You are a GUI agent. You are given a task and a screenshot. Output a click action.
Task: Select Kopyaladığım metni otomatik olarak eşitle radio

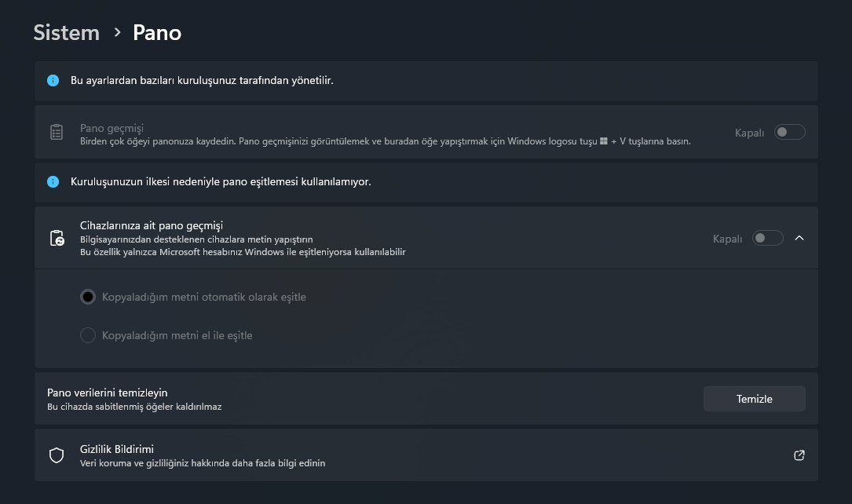[x=88, y=298]
